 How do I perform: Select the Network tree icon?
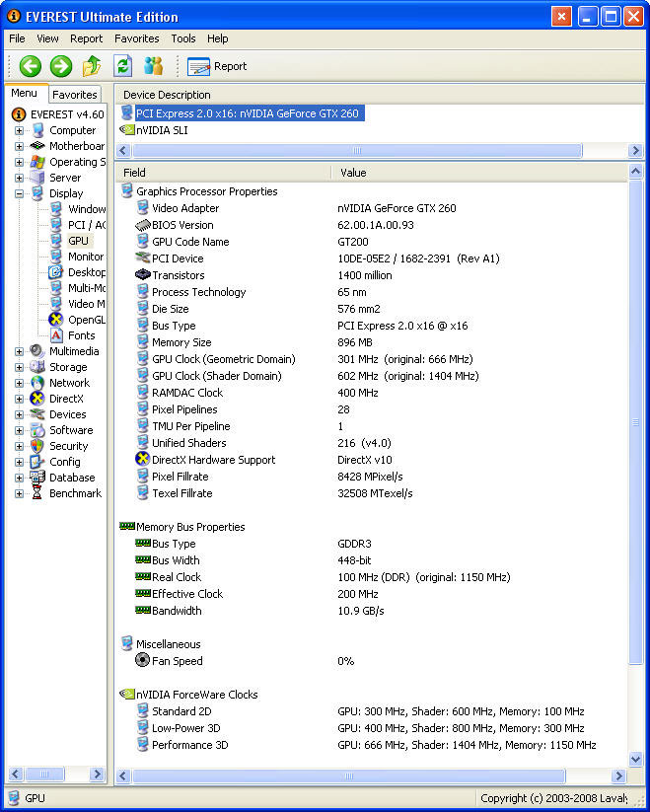pos(37,383)
